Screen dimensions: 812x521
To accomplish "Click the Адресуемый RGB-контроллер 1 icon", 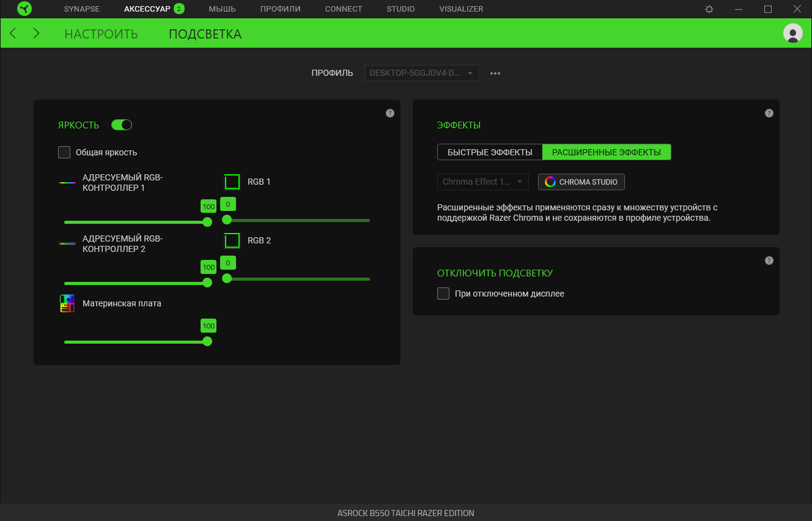I will pos(67,182).
